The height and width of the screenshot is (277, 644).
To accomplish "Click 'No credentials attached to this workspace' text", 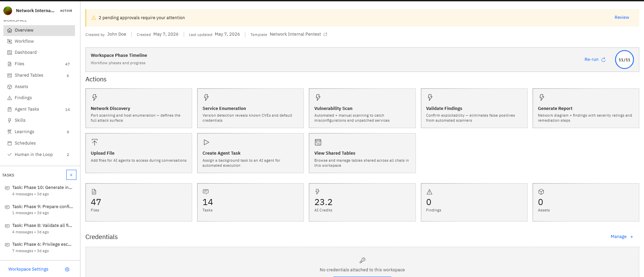I will click(362, 270).
